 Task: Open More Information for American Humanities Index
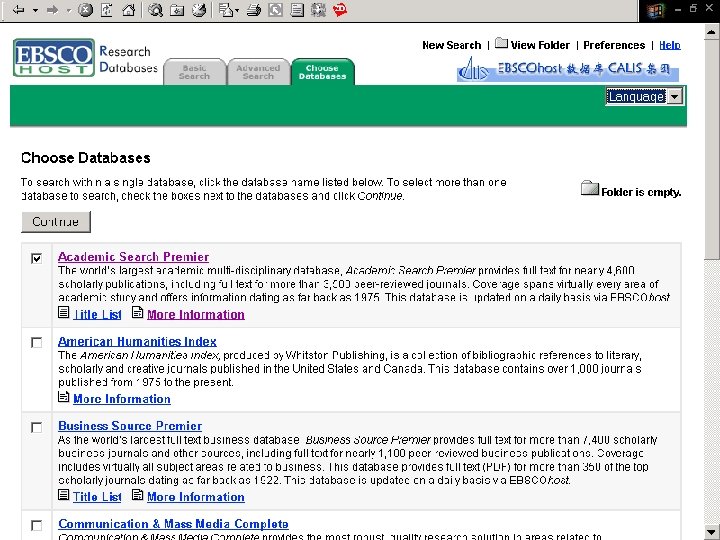pyautogui.click(x=122, y=399)
